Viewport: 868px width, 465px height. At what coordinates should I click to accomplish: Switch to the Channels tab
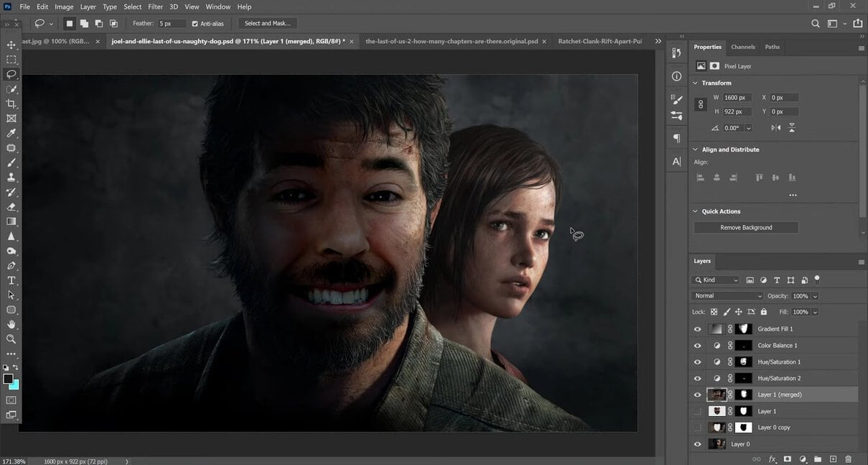(x=742, y=47)
